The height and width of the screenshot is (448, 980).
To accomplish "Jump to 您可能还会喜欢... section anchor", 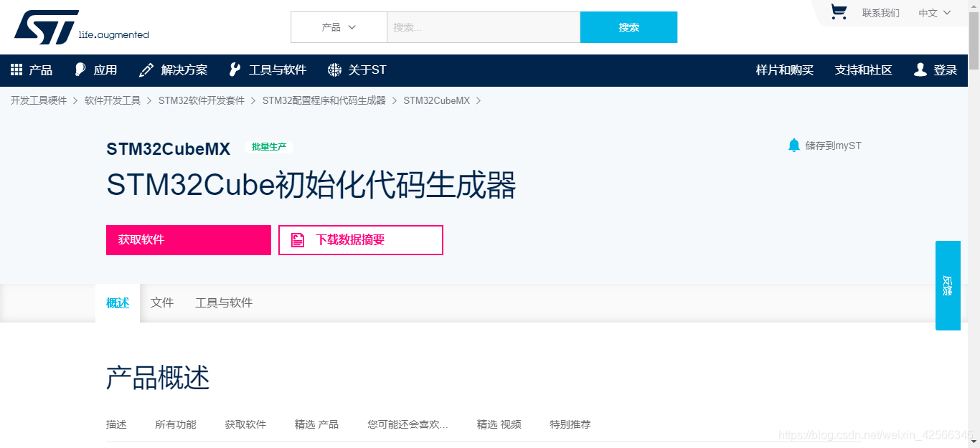I will tap(407, 424).
